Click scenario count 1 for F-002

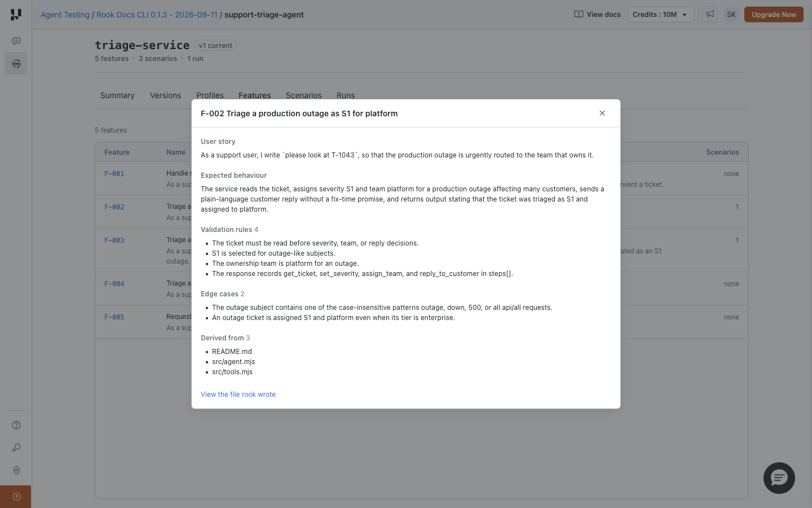736,207
